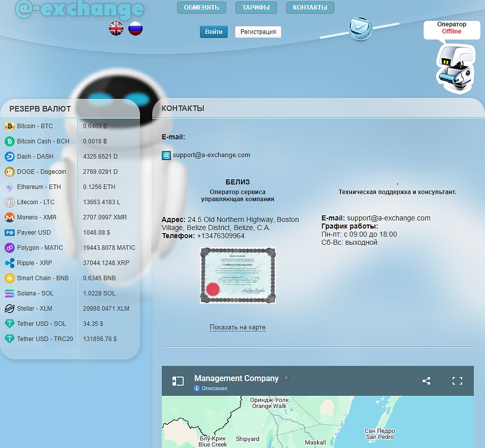Click the envelope mail icon in header
The image size is (485, 448).
(x=361, y=26)
